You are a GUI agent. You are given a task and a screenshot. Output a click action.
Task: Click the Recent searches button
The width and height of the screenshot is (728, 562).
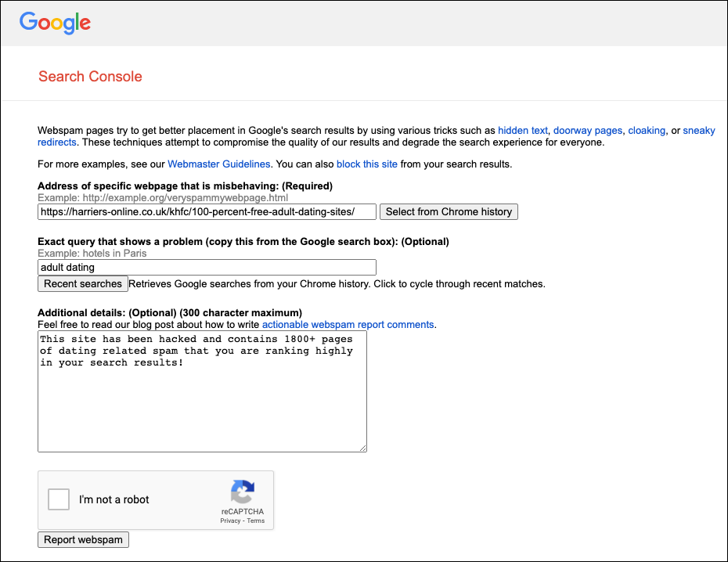pos(83,283)
